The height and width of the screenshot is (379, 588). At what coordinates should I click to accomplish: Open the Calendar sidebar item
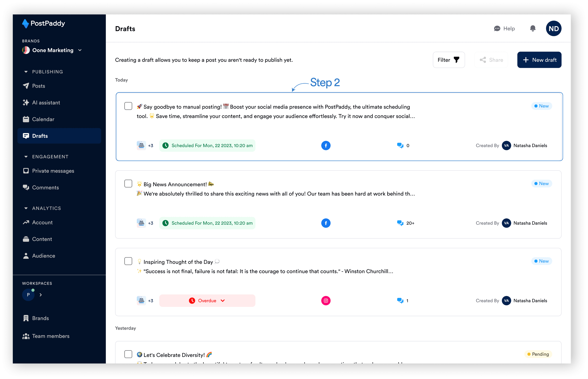[x=43, y=119]
